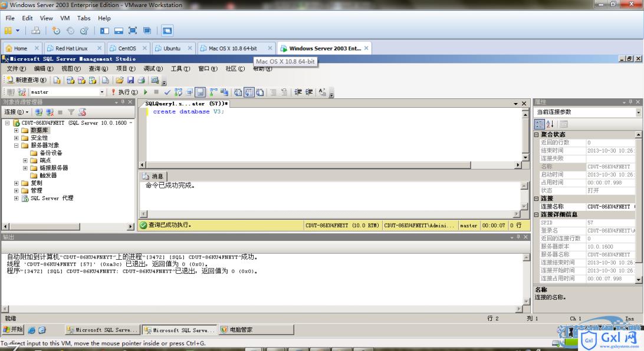The height and width of the screenshot is (351, 644).
Task: Click the VMware manage snapshots icon
Action: (x=84, y=31)
